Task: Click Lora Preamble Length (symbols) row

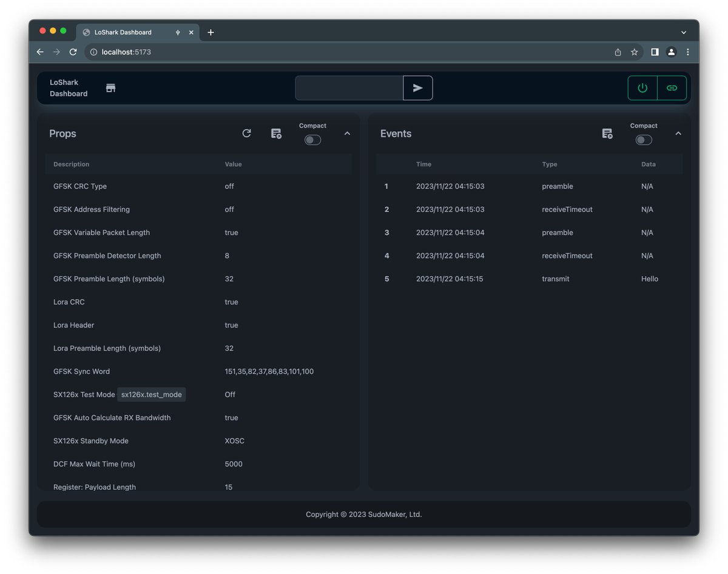Action: (x=198, y=348)
